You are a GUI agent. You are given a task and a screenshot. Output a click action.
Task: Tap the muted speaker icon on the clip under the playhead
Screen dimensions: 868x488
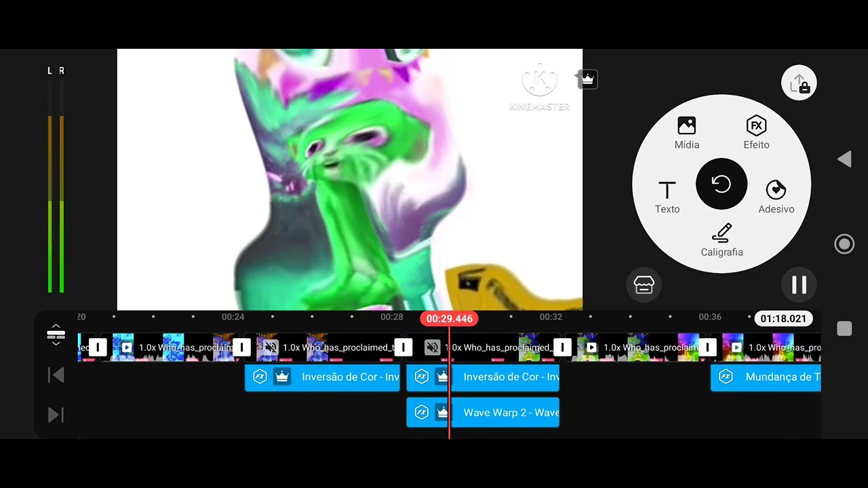click(432, 348)
